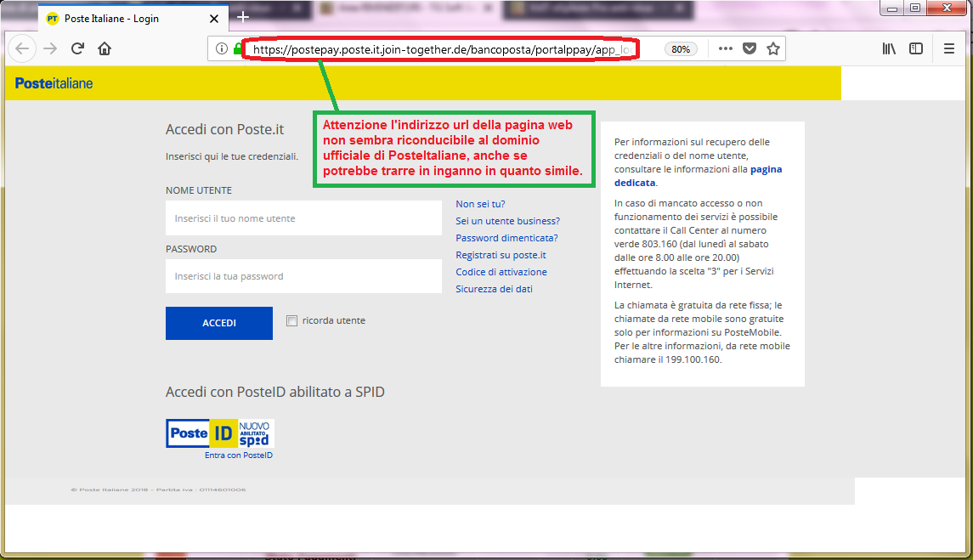Open the browser home page
973x560 pixels.
105,48
